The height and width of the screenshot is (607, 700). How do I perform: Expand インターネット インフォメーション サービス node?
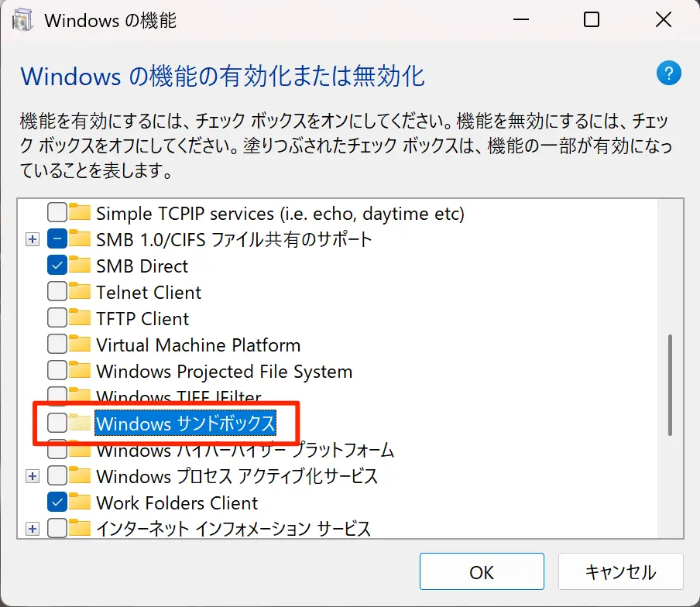point(32,528)
